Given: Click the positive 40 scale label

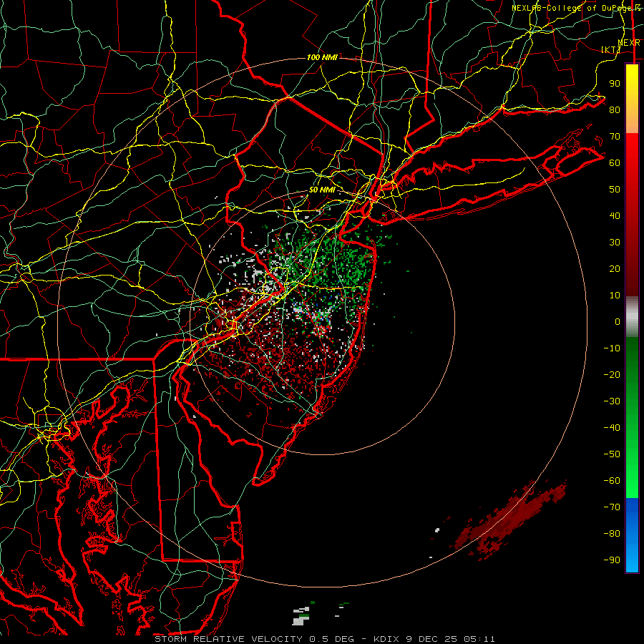Looking at the screenshot, I should (x=615, y=215).
